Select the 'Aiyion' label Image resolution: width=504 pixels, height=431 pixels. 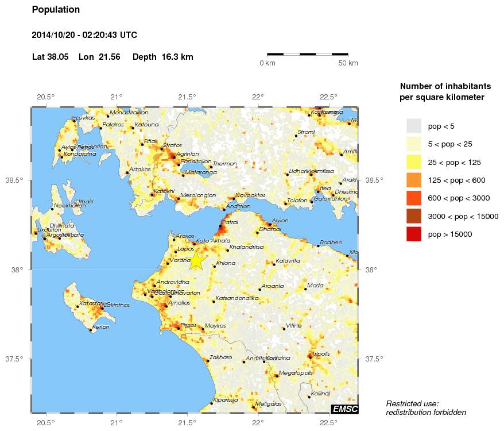[x=280, y=221]
